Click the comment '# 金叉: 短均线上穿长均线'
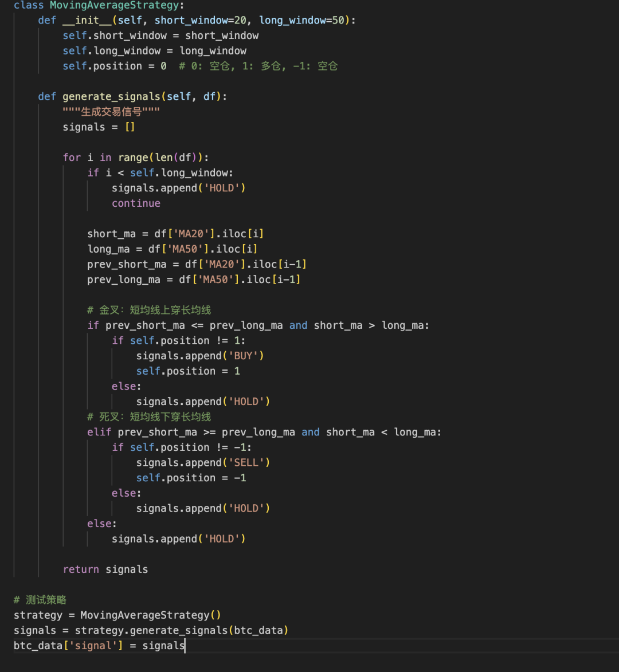 tap(149, 310)
